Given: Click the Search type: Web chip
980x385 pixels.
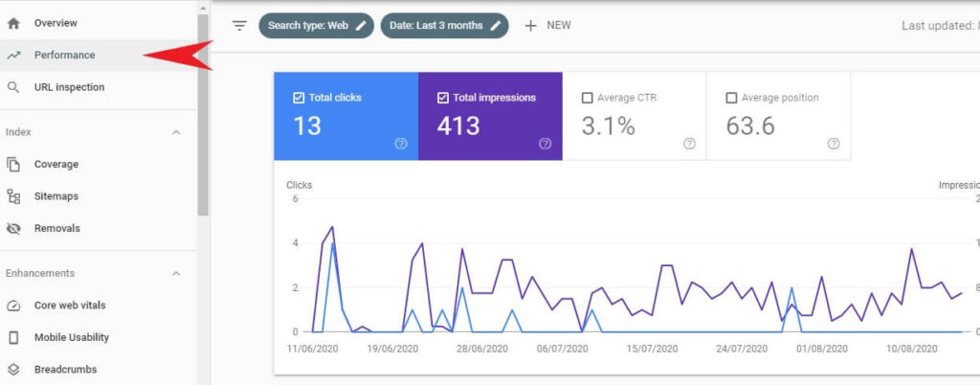Looking at the screenshot, I should pyautogui.click(x=316, y=26).
